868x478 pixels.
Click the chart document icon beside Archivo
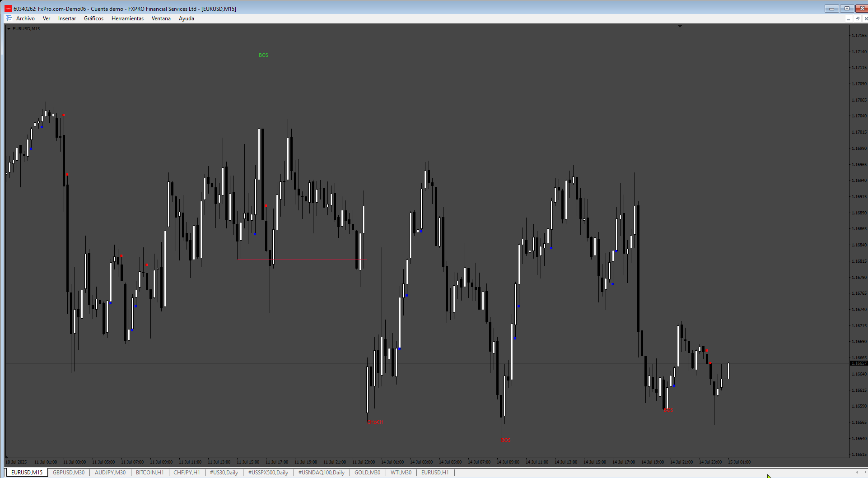pyautogui.click(x=9, y=19)
